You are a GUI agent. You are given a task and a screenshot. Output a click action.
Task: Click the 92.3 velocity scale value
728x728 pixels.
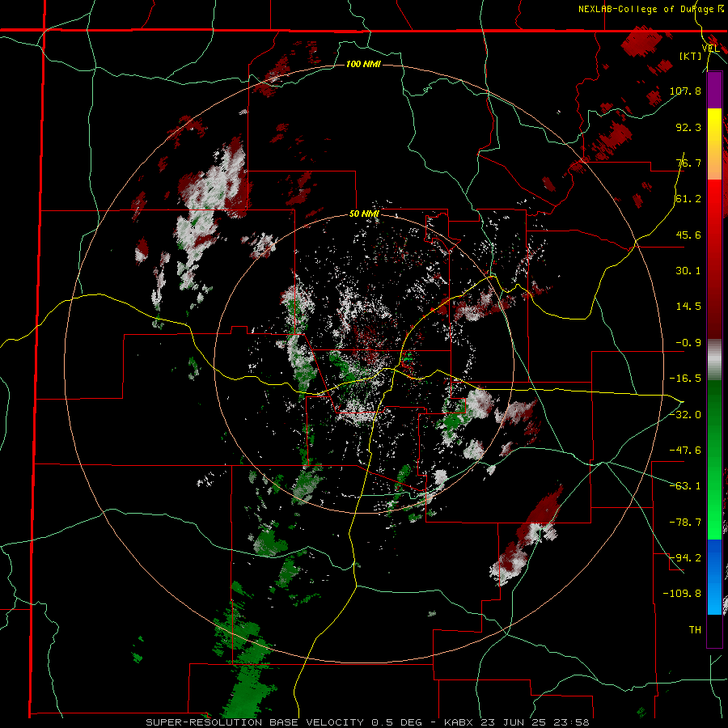(x=688, y=127)
